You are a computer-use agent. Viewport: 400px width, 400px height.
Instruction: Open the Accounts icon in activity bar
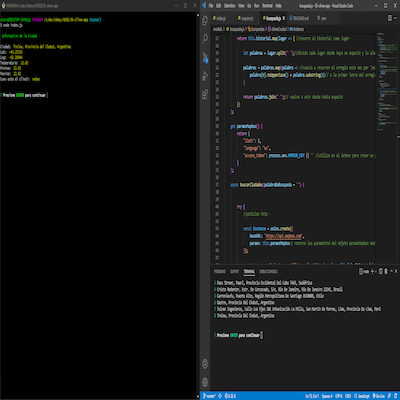205,364
